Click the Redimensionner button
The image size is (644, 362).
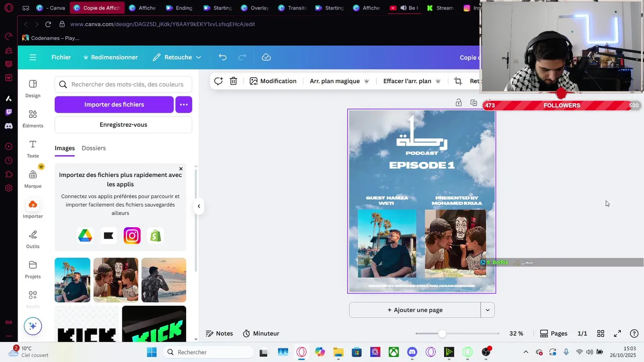[x=110, y=57]
